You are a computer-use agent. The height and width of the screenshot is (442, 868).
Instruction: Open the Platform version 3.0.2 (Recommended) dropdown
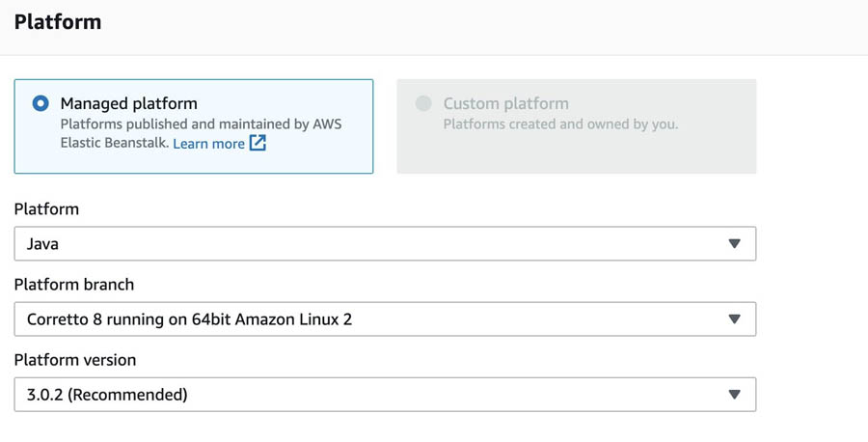pyautogui.click(x=385, y=395)
